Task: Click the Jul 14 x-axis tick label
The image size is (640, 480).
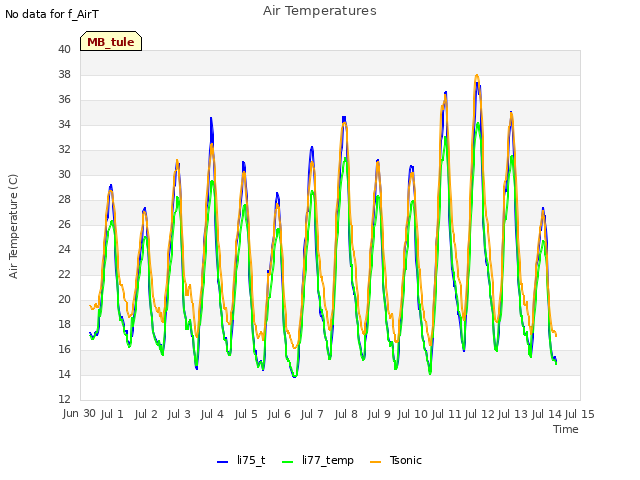Action: pos(547,414)
